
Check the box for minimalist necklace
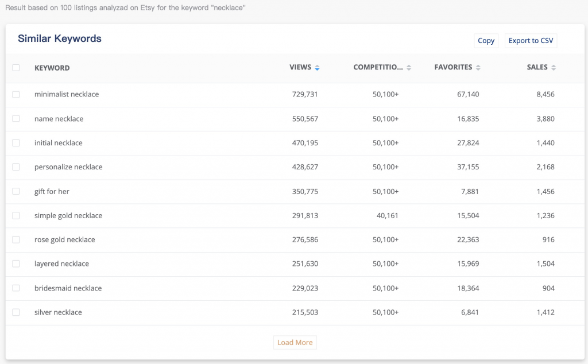click(x=16, y=94)
